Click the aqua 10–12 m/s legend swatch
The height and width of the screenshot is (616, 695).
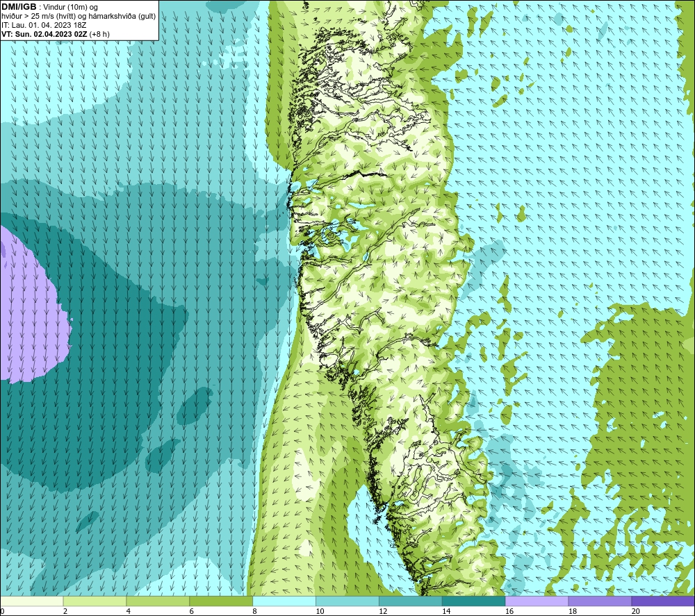[347, 601]
